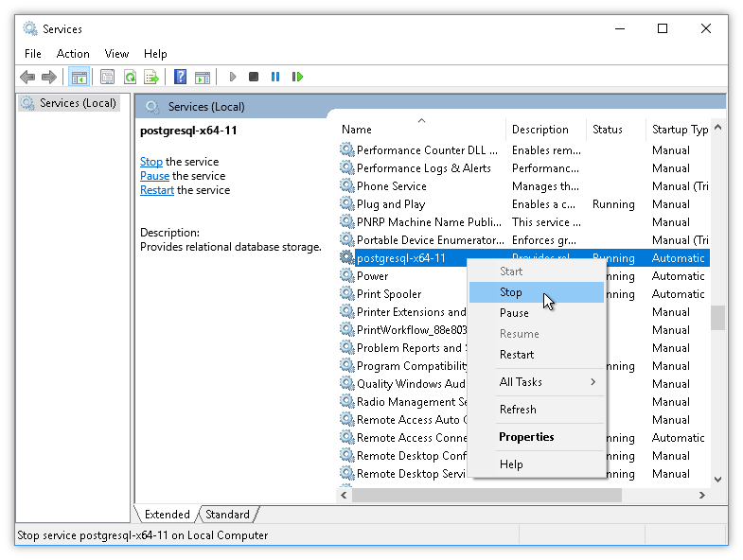743x560 pixels.
Task: Sort by the Status column header
Action: point(616,130)
